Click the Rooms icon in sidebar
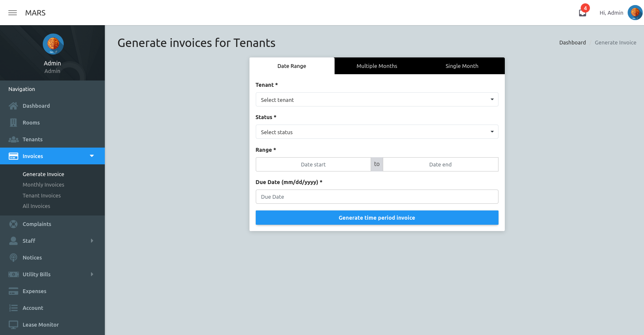The width and height of the screenshot is (644, 335). (x=13, y=122)
